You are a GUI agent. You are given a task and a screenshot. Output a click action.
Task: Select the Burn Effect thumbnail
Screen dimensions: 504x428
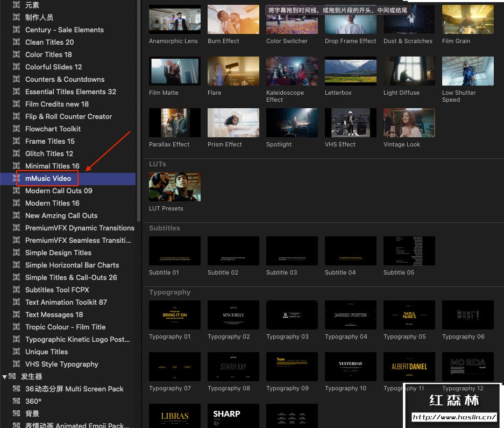(x=233, y=19)
